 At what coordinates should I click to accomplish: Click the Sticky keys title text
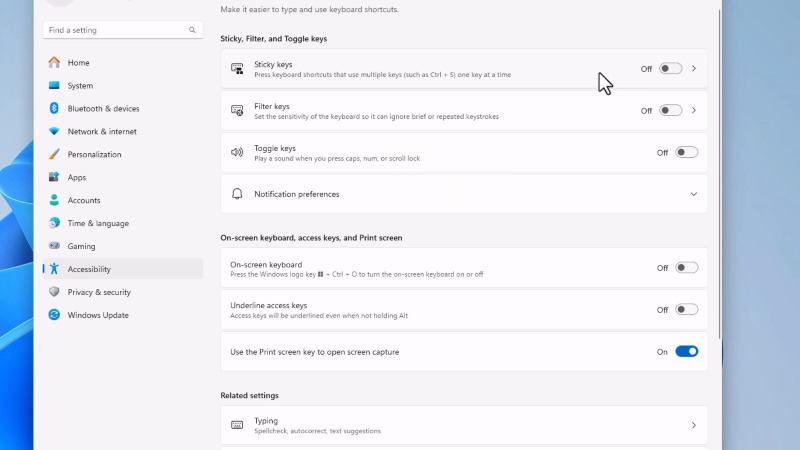point(273,64)
